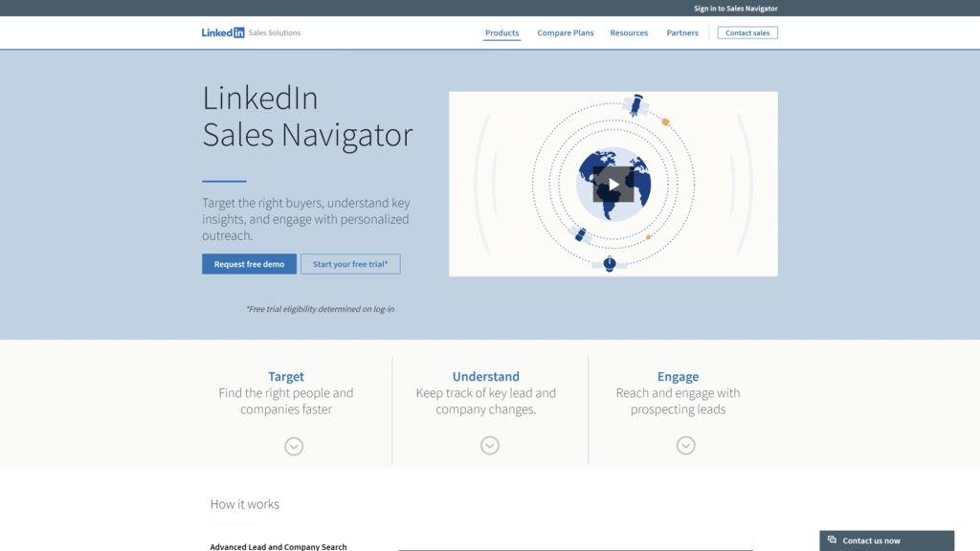
Task: Click the Target heading link
Action: [285, 376]
